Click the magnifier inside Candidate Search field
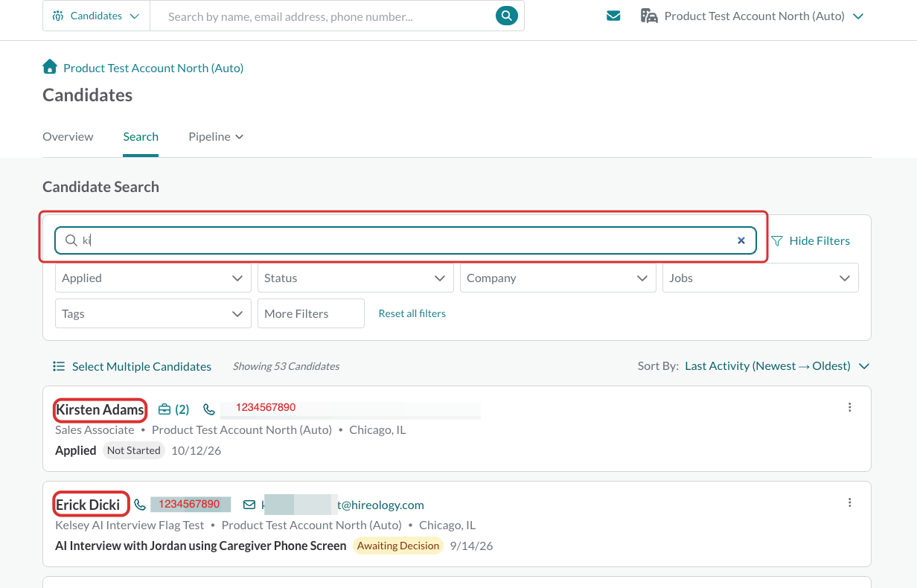The width and height of the screenshot is (917, 588). pos(71,240)
